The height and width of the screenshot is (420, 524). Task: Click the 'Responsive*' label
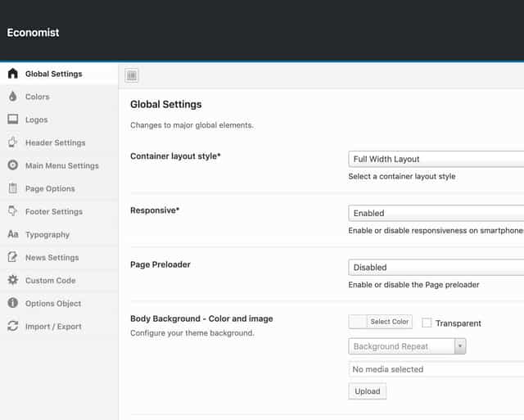[x=155, y=210]
